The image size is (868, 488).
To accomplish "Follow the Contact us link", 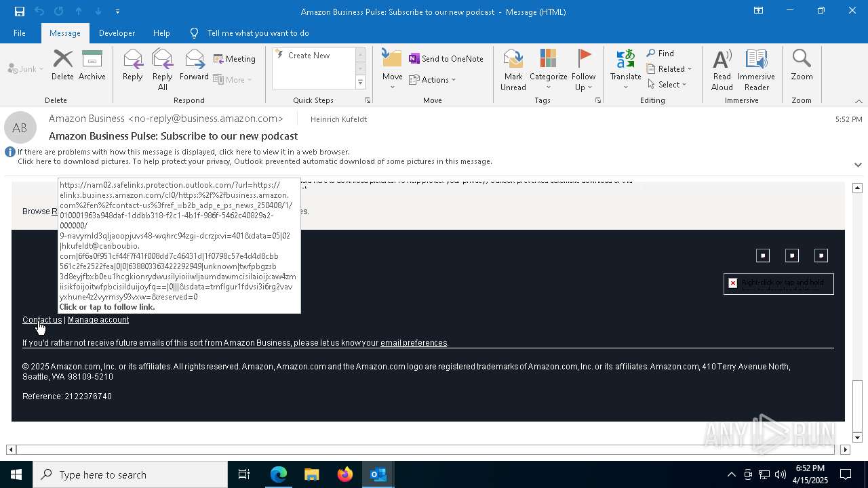I will [x=42, y=320].
